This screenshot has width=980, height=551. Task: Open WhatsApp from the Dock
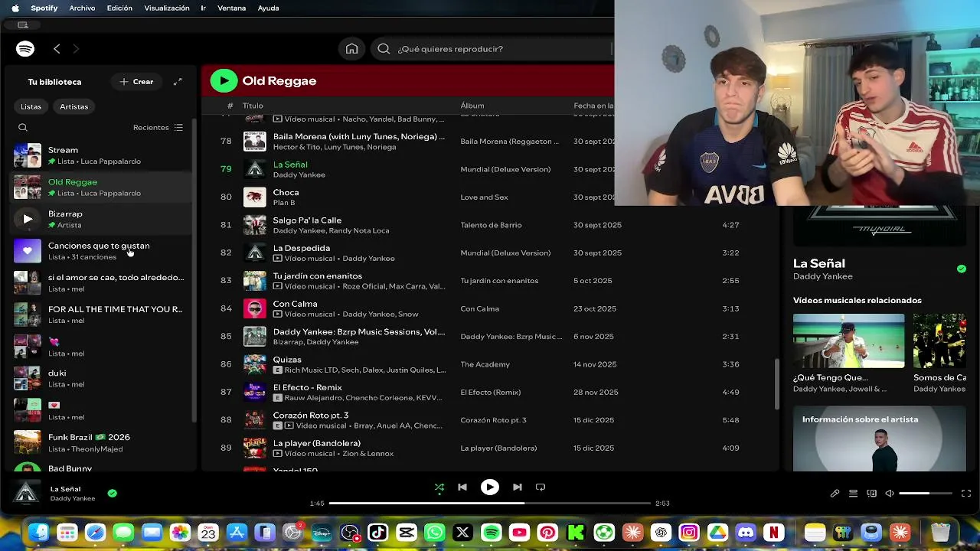click(434, 532)
